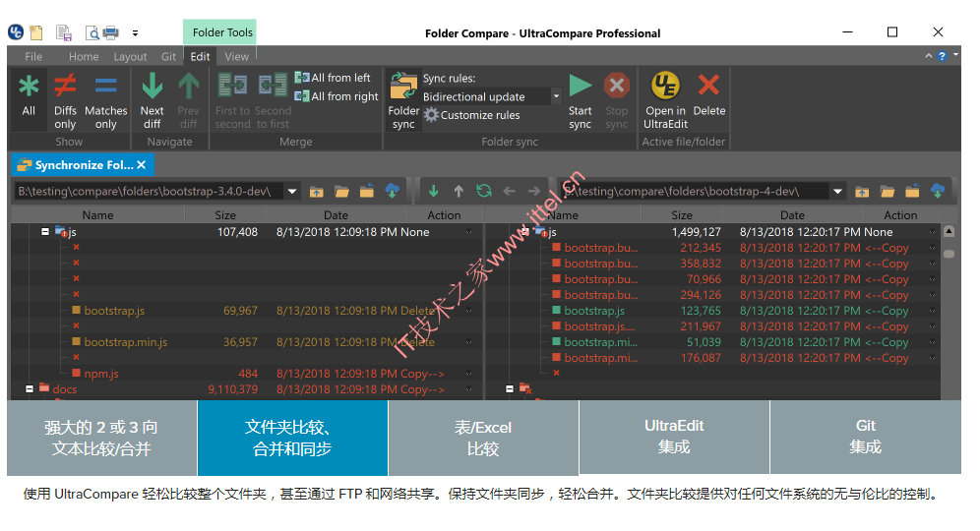Click left Size column header
Image resolution: width=980 pixels, height=531 pixels.
coord(225,215)
